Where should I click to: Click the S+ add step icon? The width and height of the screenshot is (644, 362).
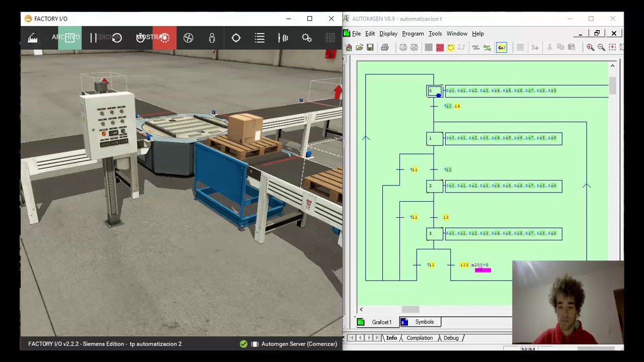pos(535,47)
